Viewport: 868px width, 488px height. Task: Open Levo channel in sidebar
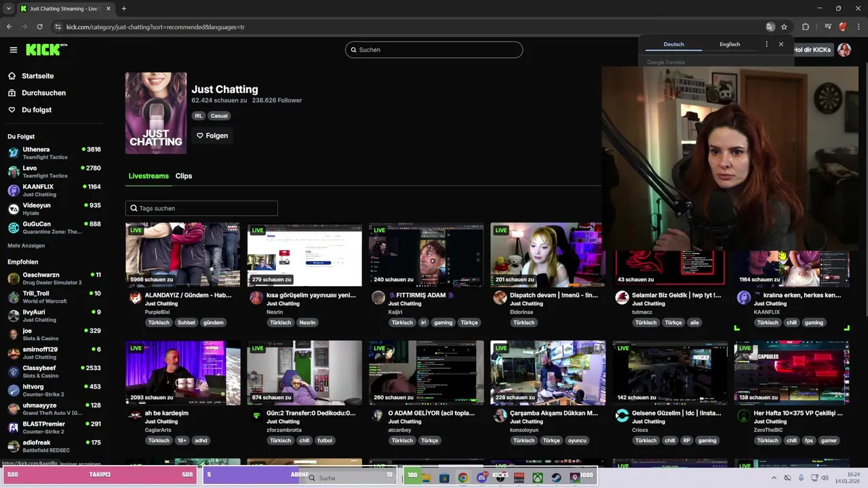pos(54,171)
